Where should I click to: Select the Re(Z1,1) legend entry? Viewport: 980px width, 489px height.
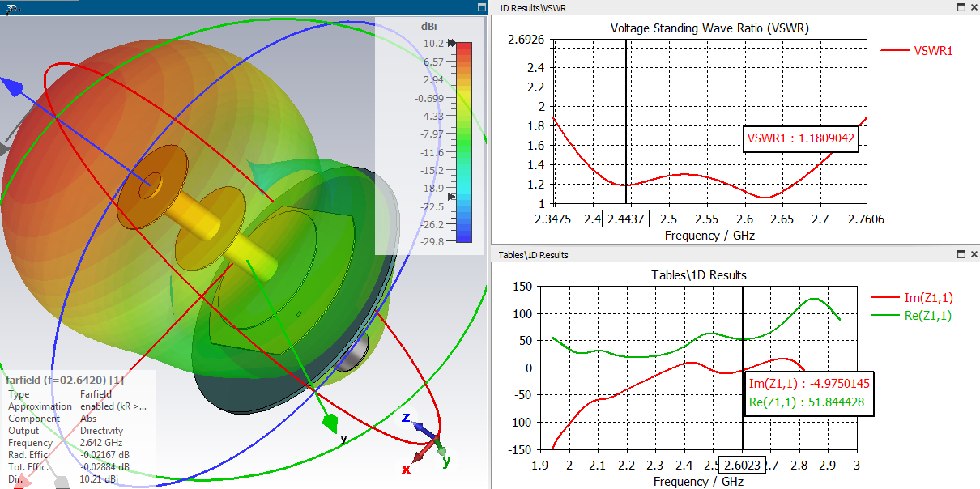[911, 316]
